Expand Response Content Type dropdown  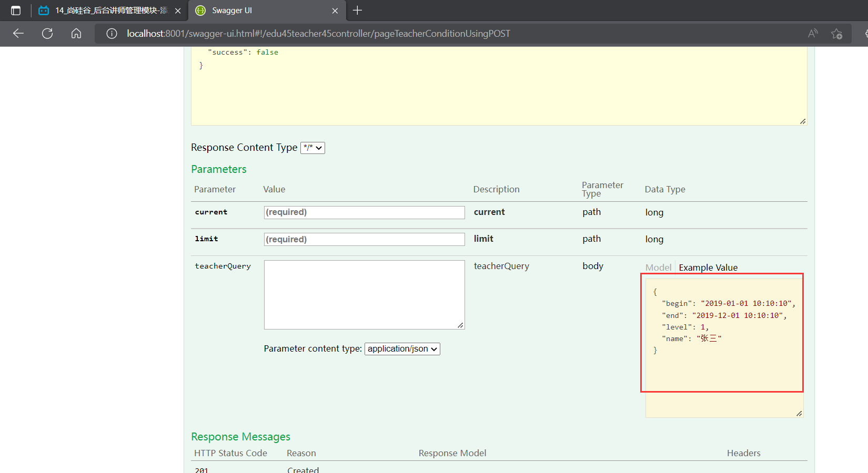[x=312, y=148]
